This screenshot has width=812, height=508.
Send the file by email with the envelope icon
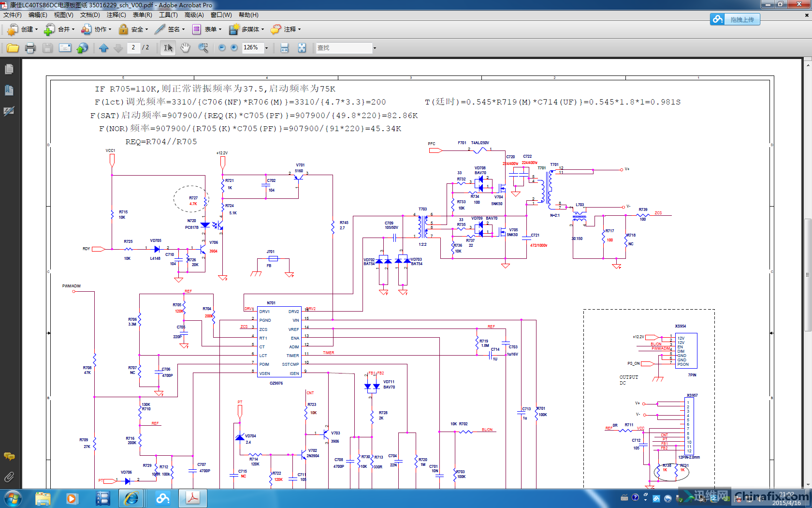click(65, 48)
